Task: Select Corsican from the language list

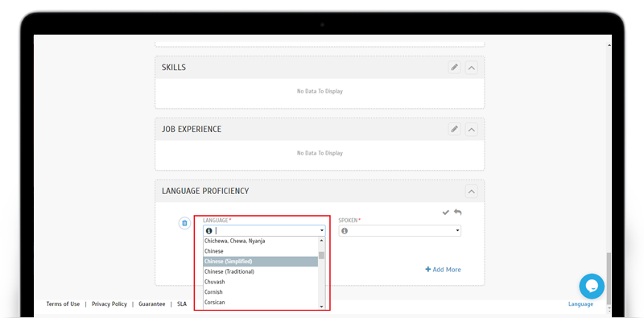Action: click(260, 303)
